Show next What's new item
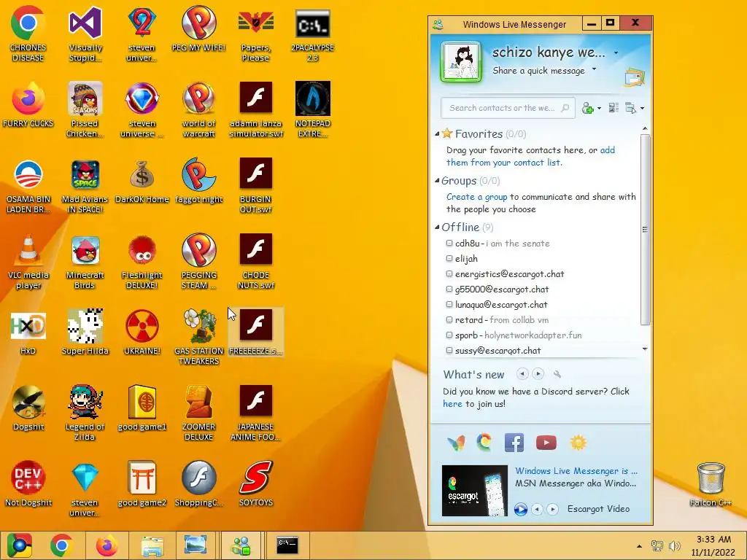 point(538,374)
